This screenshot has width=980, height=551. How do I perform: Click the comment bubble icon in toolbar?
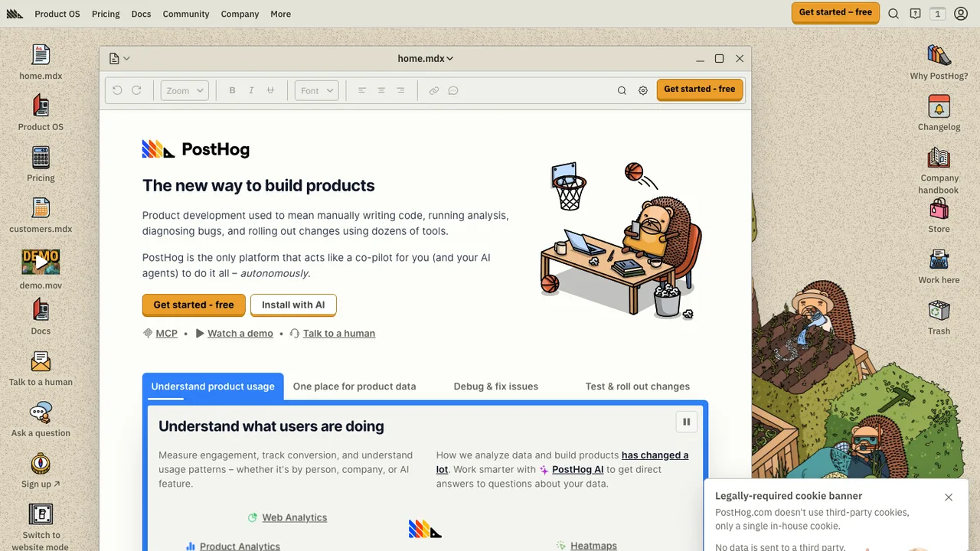(453, 90)
